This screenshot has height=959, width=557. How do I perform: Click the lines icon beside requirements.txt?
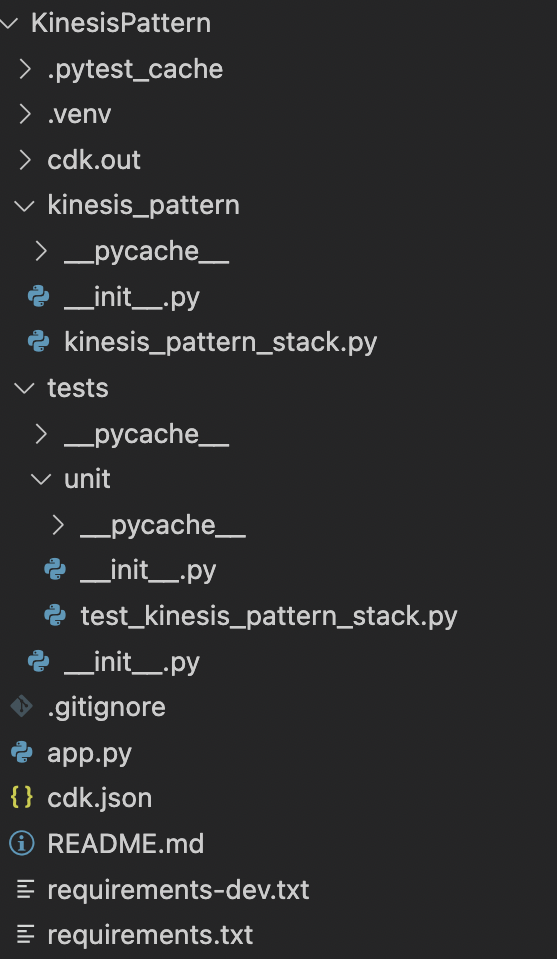click(x=25, y=935)
